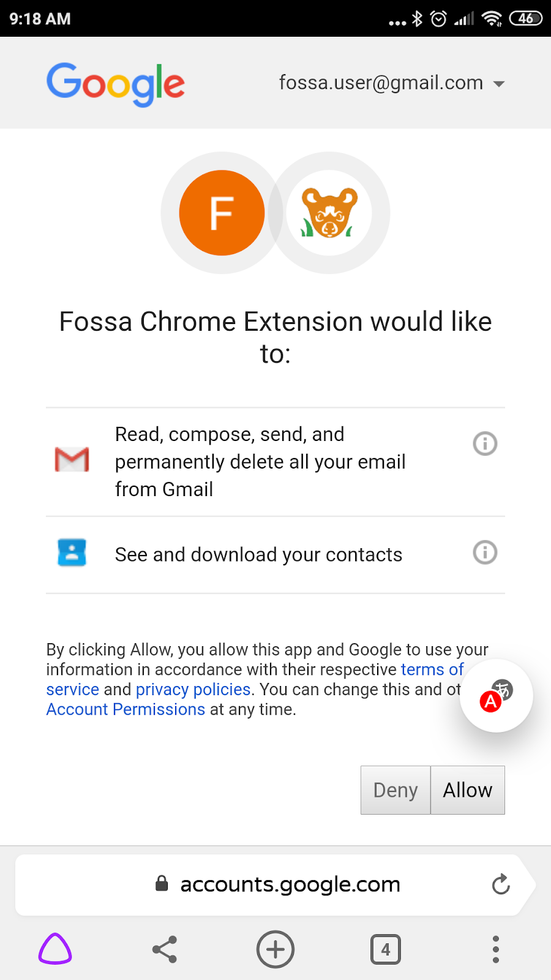Show info for contacts permission
The height and width of the screenshot is (980, 551).
pyautogui.click(x=485, y=552)
